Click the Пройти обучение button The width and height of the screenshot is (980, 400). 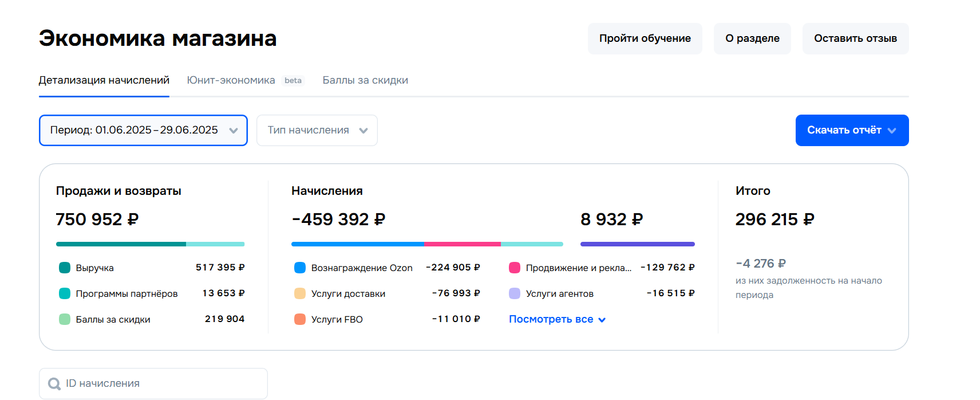pos(645,38)
